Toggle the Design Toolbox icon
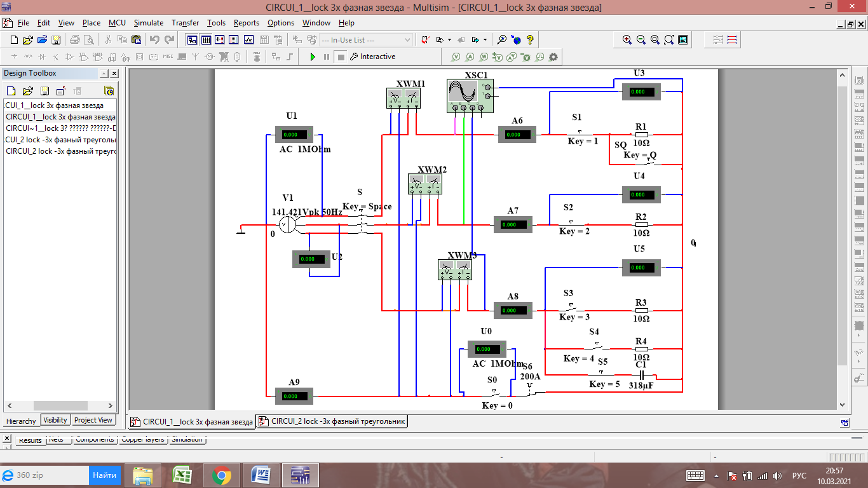This screenshot has width=868, height=488. pyautogui.click(x=192, y=39)
